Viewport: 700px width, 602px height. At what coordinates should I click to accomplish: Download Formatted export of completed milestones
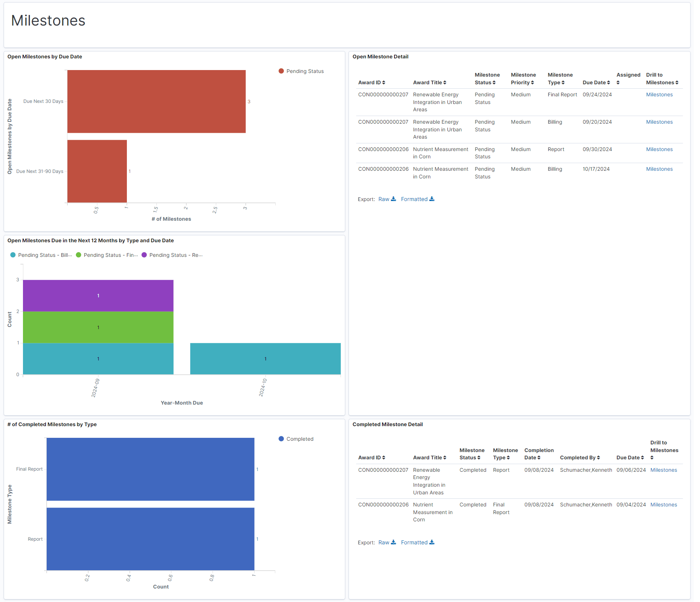point(417,543)
